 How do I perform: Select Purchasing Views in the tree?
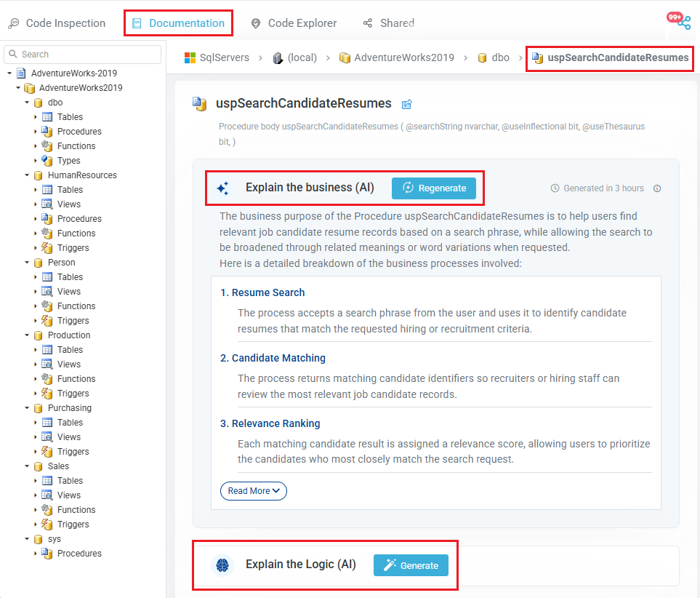coord(69,436)
